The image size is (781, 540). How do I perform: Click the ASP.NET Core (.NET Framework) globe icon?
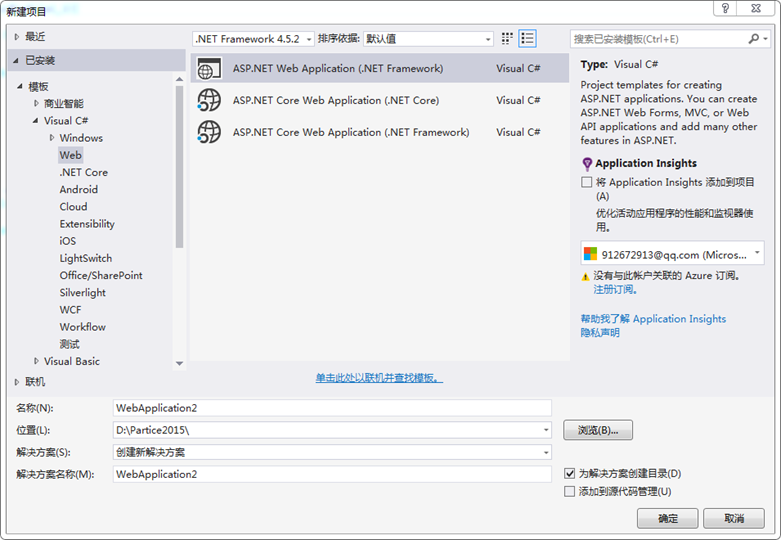209,132
